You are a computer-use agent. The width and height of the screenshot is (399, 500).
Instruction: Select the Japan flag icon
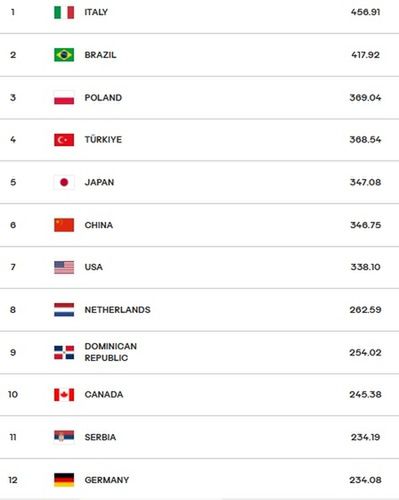(64, 182)
